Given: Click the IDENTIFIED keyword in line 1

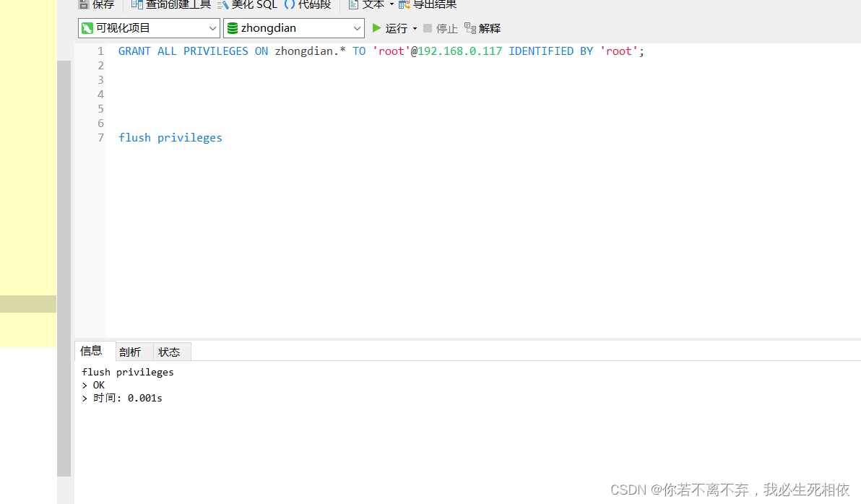Looking at the screenshot, I should click(x=541, y=51).
